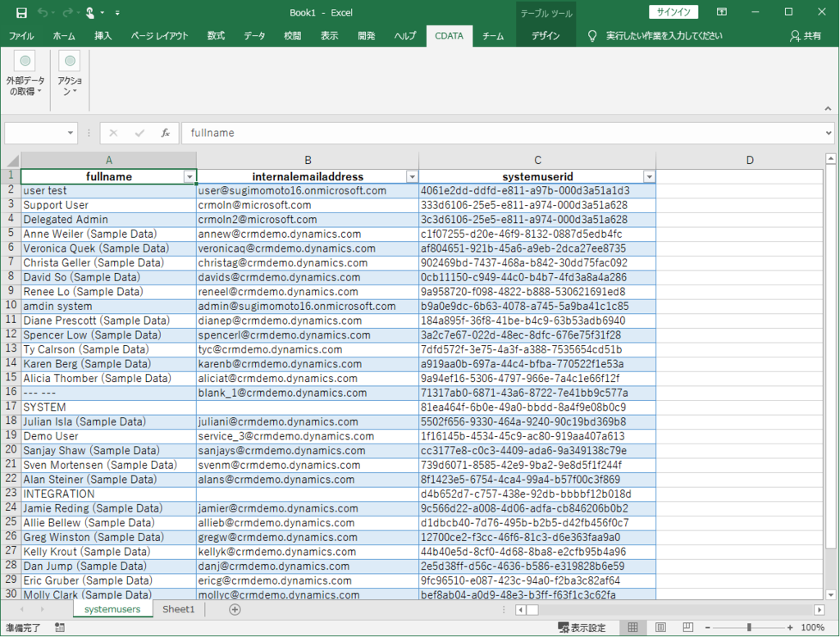Click the zoom slider handle
840x637 pixels.
pyautogui.click(x=749, y=627)
